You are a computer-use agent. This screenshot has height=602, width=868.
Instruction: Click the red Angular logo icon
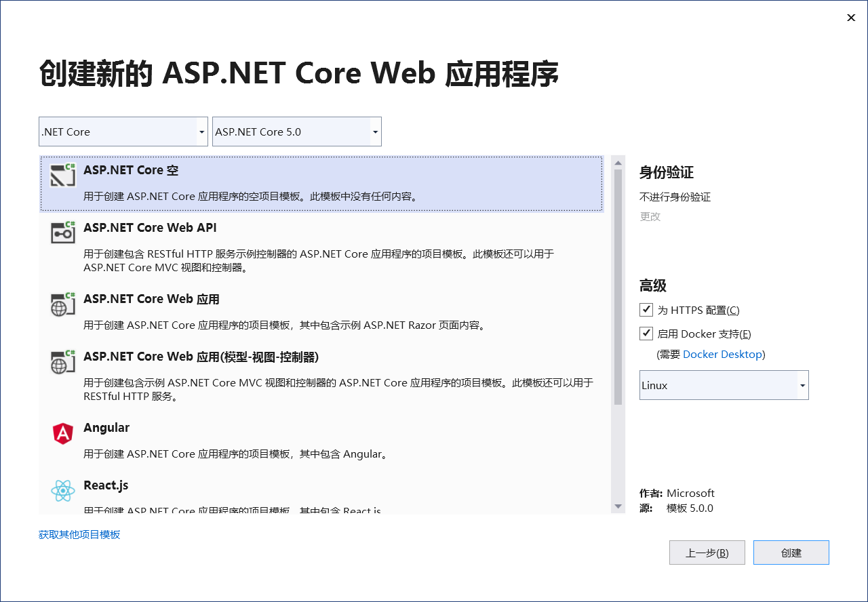62,433
